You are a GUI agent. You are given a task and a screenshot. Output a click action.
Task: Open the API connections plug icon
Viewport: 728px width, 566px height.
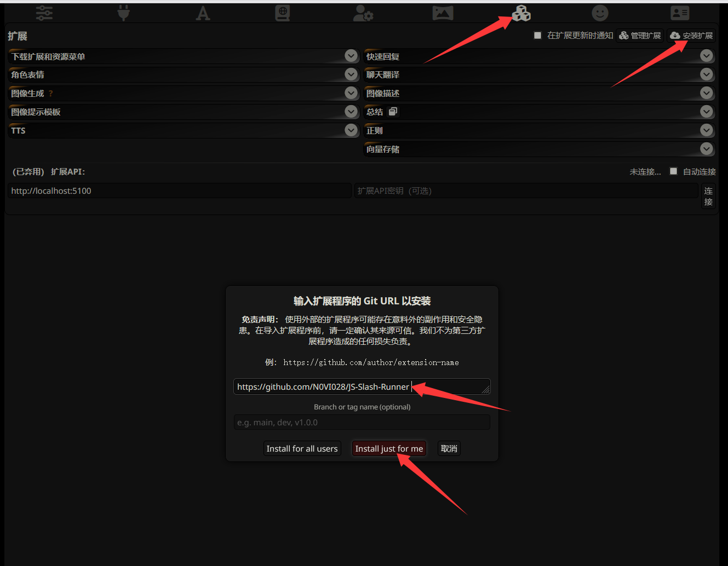coord(124,13)
